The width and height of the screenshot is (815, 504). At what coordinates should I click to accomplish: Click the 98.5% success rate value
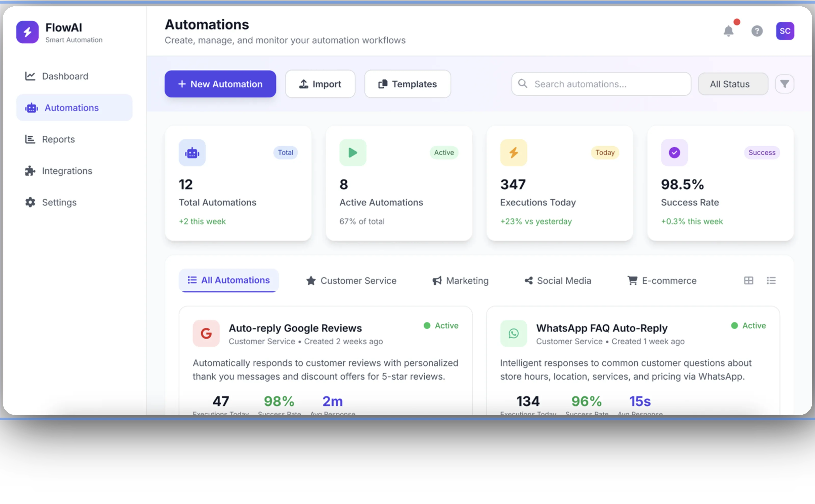pos(682,184)
